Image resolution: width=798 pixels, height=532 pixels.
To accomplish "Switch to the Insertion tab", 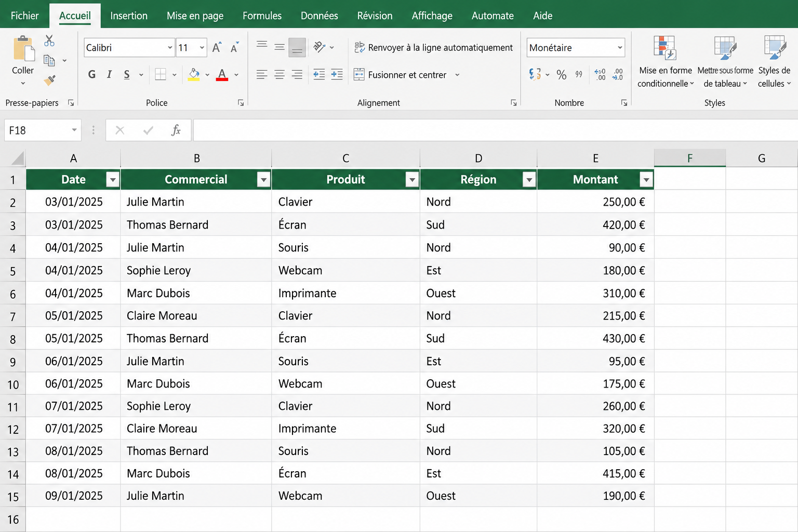I will point(129,16).
